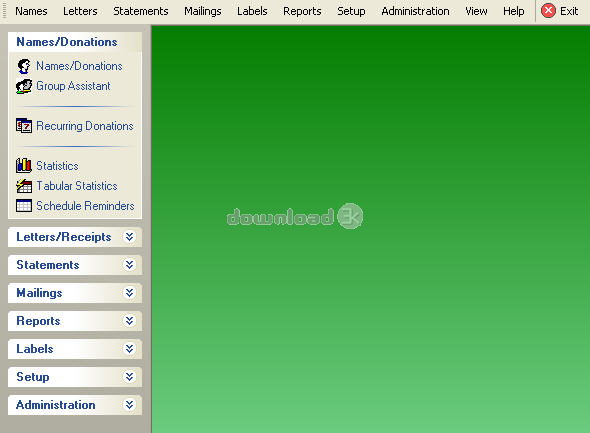Expand the Reports panel chevron
This screenshot has width=590, height=433.
point(129,321)
